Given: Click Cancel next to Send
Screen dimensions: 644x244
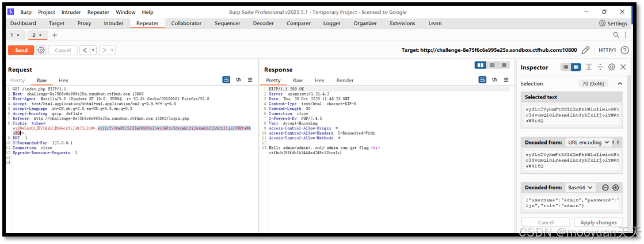Looking at the screenshot, I should click(x=63, y=50).
